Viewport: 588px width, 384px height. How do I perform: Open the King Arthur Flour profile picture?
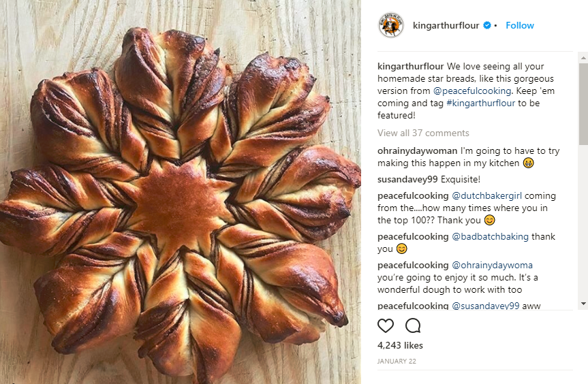(x=391, y=25)
